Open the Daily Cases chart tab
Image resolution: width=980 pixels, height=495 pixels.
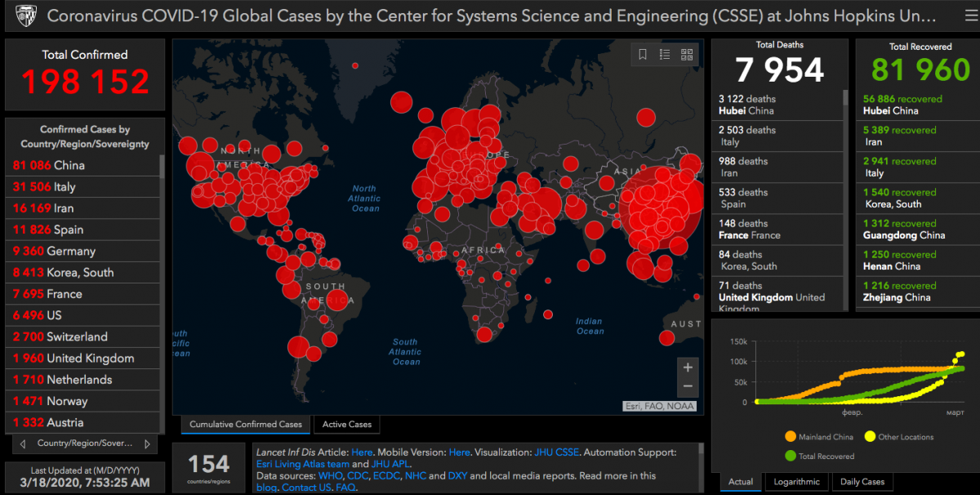[862, 482]
